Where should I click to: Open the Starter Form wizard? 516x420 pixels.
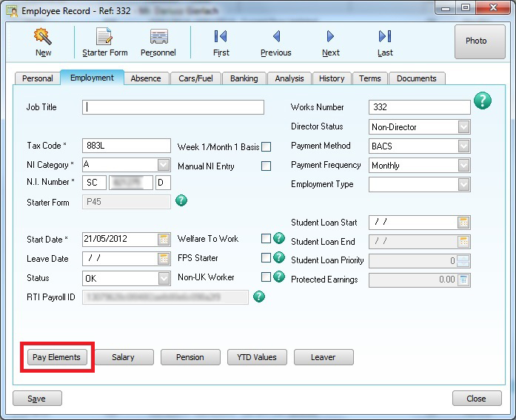click(104, 42)
